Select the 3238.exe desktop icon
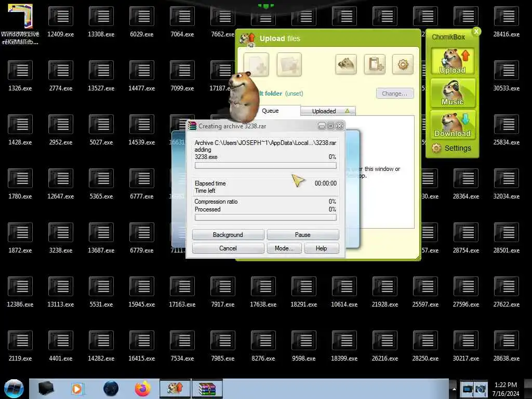This screenshot has height=399, width=532. click(x=61, y=238)
